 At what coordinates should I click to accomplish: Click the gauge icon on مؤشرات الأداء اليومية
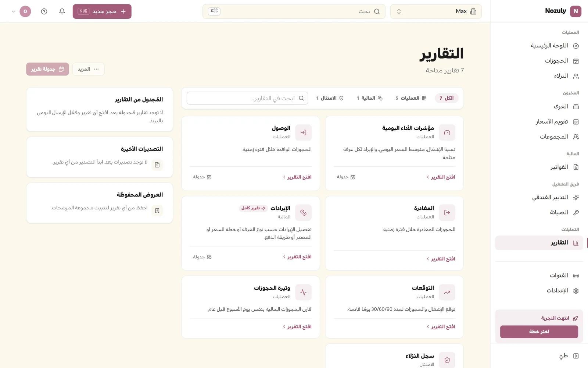click(x=447, y=132)
